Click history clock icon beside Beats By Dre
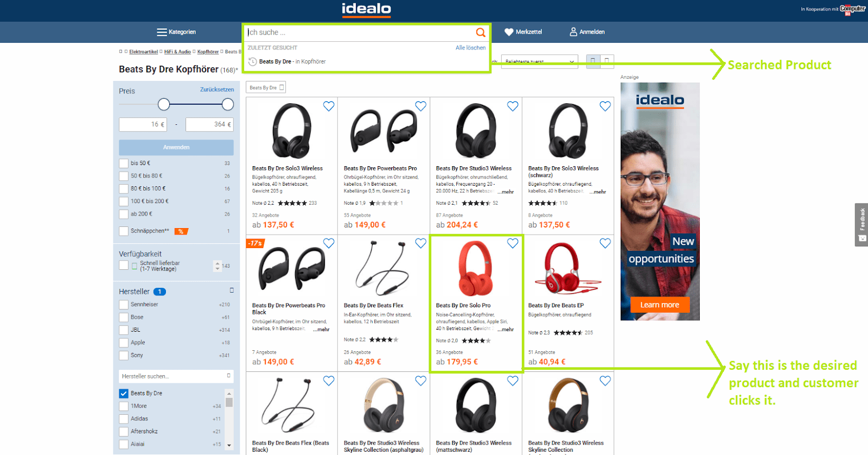This screenshot has width=868, height=455. (252, 61)
